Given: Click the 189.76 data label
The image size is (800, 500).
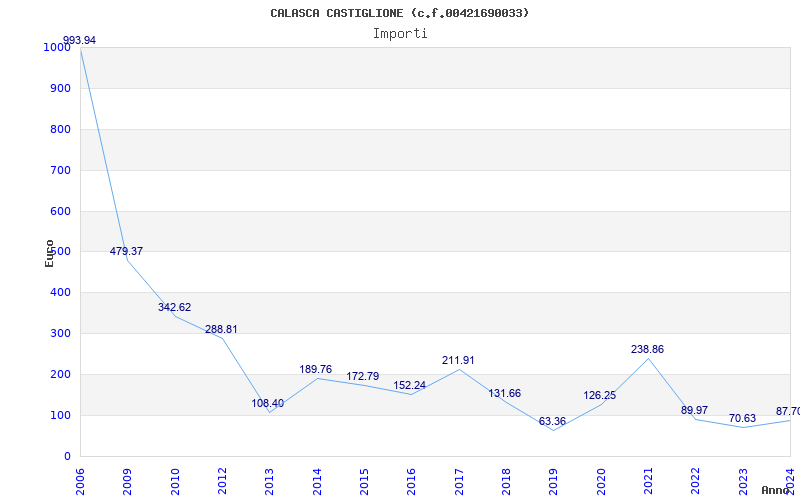Looking at the screenshot, I should coord(315,369).
